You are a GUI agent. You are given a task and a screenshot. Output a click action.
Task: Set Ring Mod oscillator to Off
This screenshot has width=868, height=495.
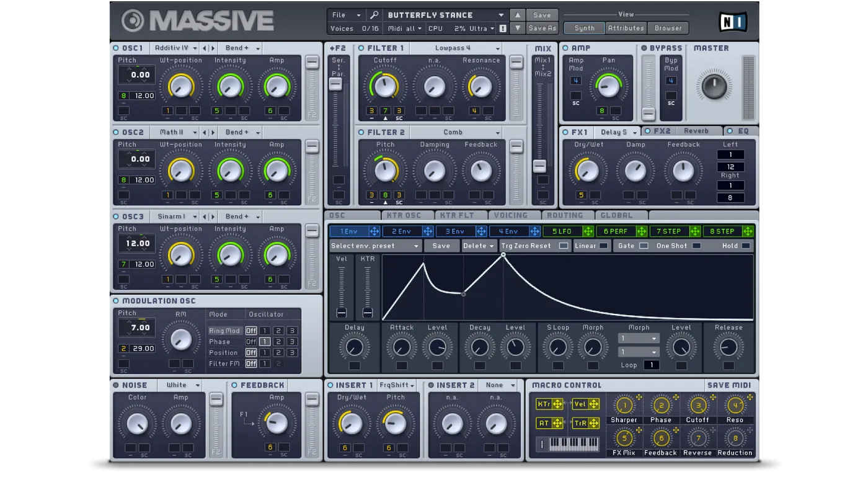(251, 331)
